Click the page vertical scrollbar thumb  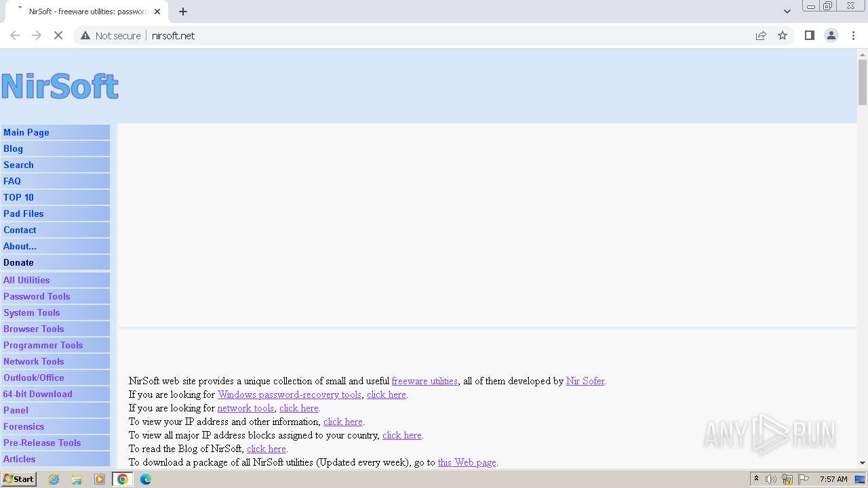point(863,82)
